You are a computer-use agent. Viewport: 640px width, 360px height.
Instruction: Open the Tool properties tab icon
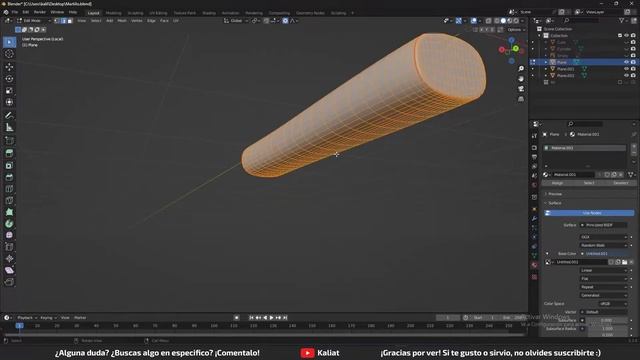[534, 136]
